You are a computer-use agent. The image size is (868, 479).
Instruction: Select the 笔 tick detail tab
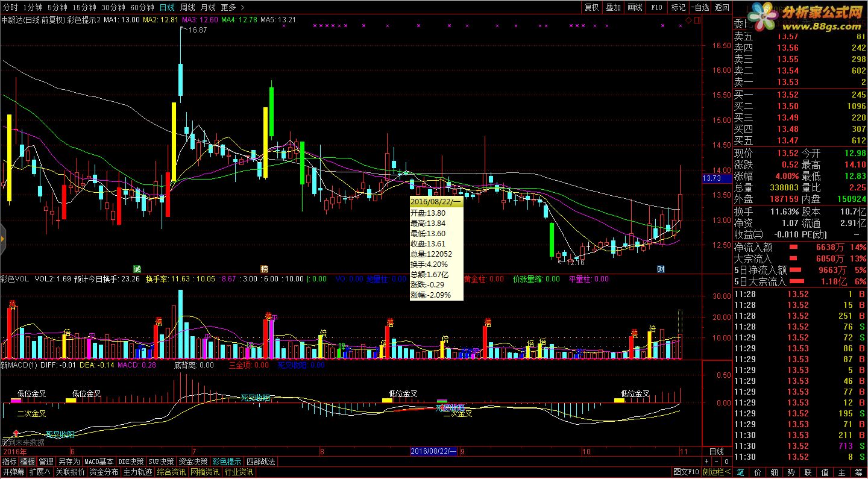point(740,472)
